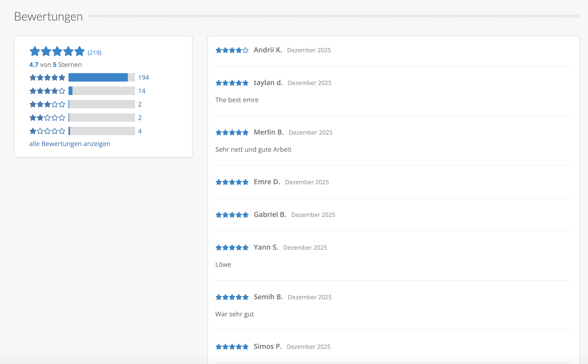Open the alle Bewertungen anzeigen link
This screenshot has width=588, height=364.
(x=70, y=144)
